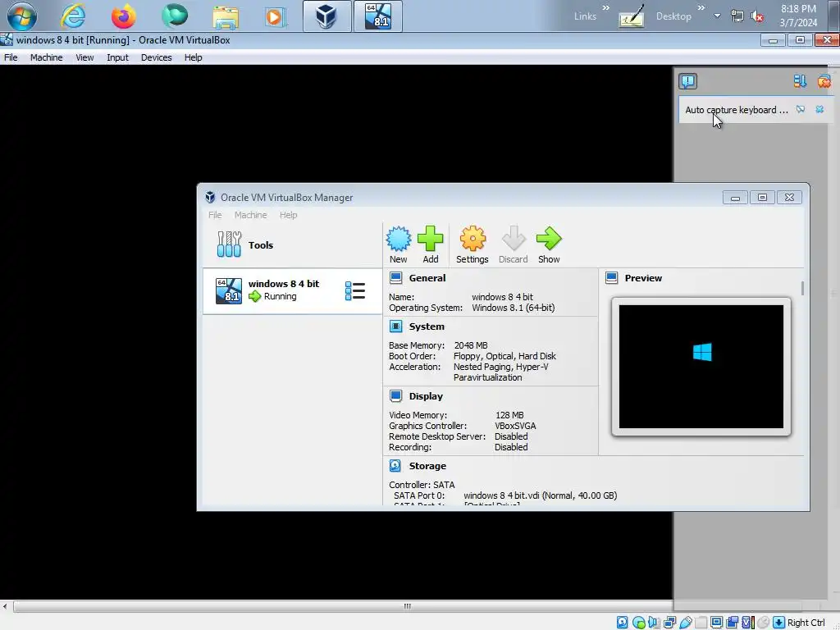The image size is (840, 630).
Task: Click the mouse integration status icon
Action: tap(764, 623)
